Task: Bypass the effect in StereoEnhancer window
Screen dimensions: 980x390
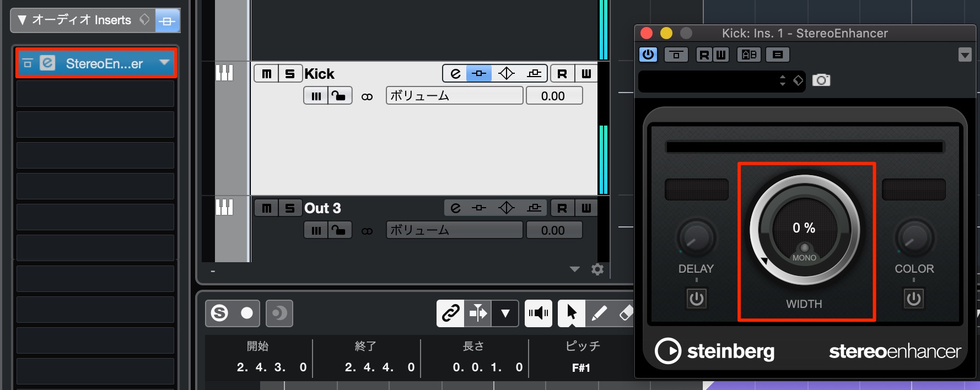Action: (x=676, y=55)
